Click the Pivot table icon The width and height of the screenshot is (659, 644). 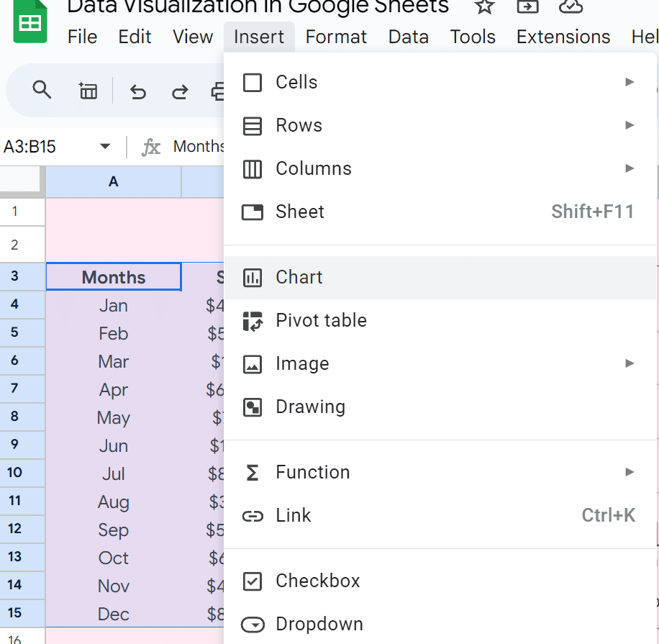253,321
